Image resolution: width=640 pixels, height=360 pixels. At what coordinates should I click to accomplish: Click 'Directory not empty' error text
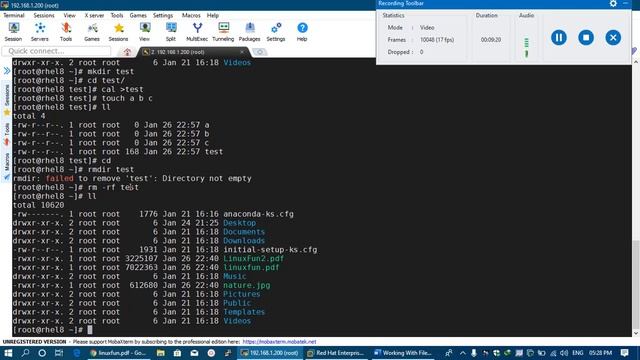207,178
